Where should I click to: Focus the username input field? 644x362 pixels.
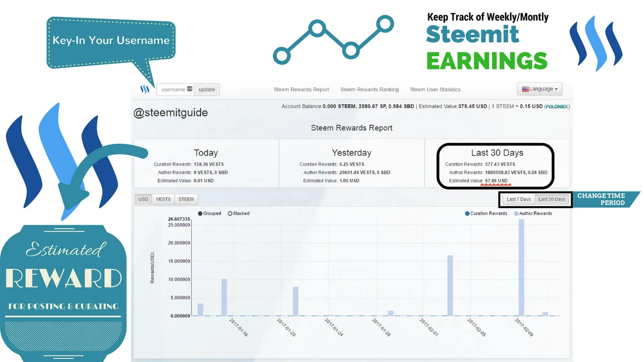(x=175, y=89)
